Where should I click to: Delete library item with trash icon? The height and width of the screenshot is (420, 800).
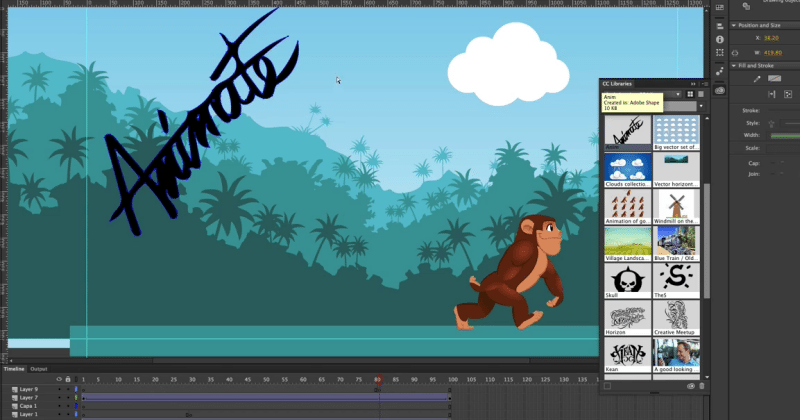click(701, 385)
